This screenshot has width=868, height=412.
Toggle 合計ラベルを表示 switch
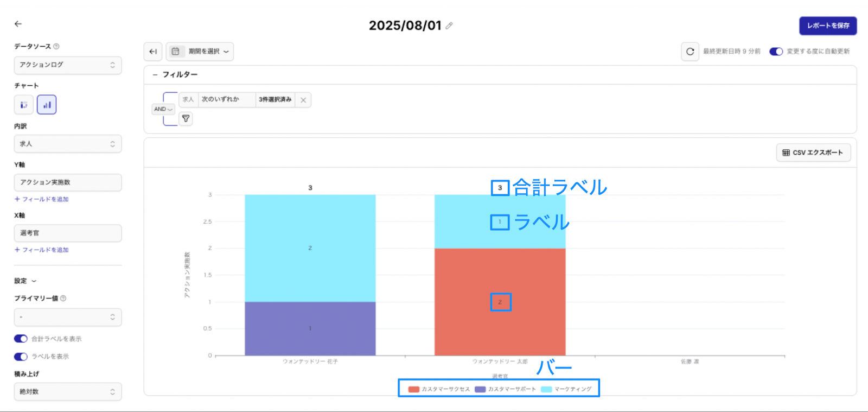pos(21,339)
